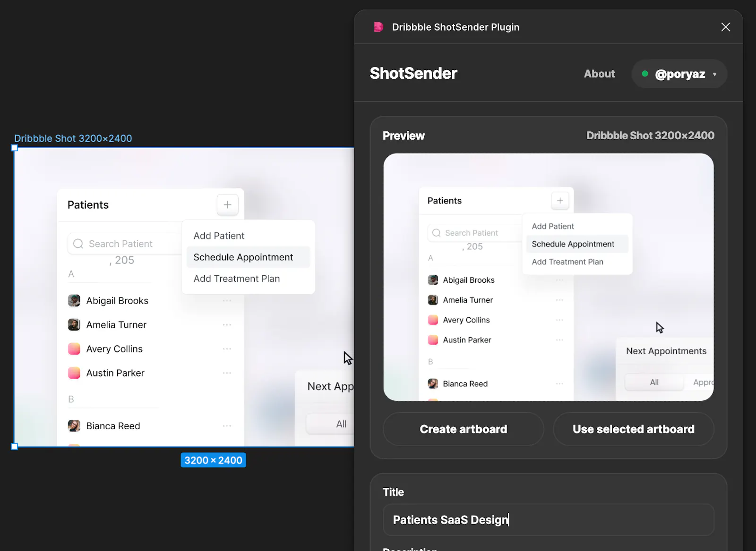Click the bottom-left frame selection handle
The height and width of the screenshot is (551, 756).
click(15, 446)
